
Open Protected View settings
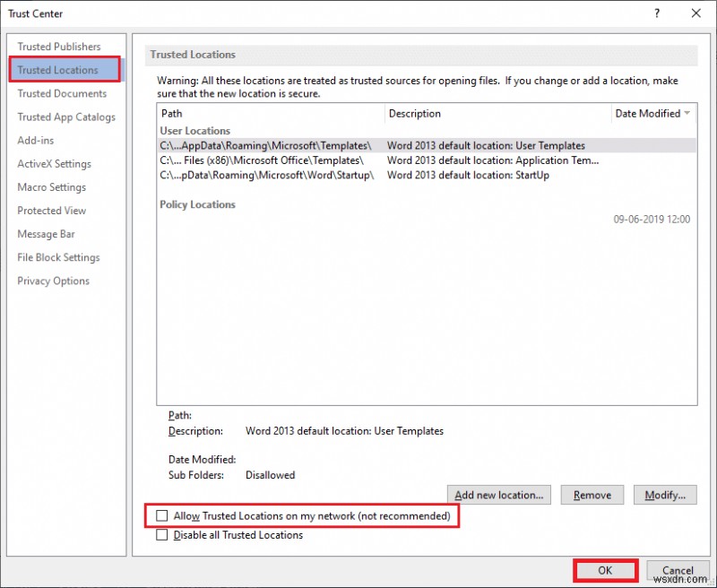[51, 210]
